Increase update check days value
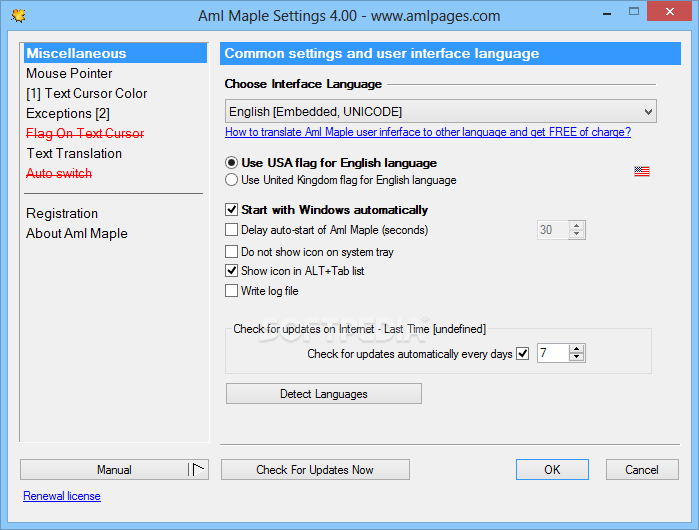Viewport: 699px width, 530px height. point(577,349)
